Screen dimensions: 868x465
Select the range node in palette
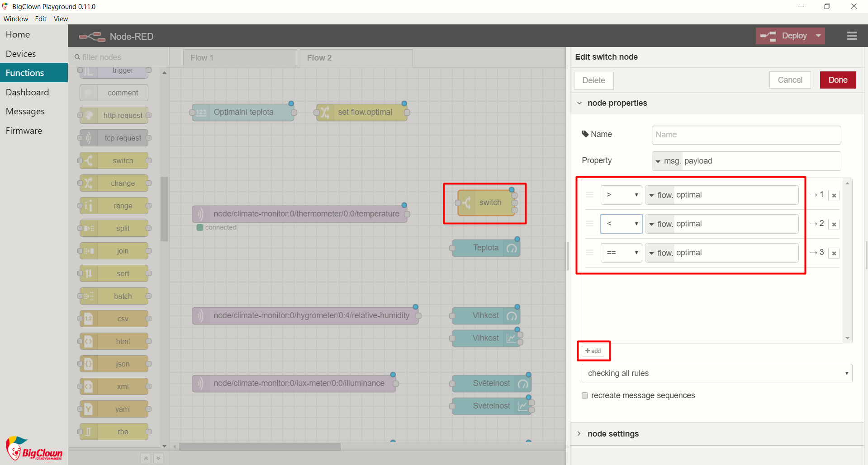click(x=114, y=206)
